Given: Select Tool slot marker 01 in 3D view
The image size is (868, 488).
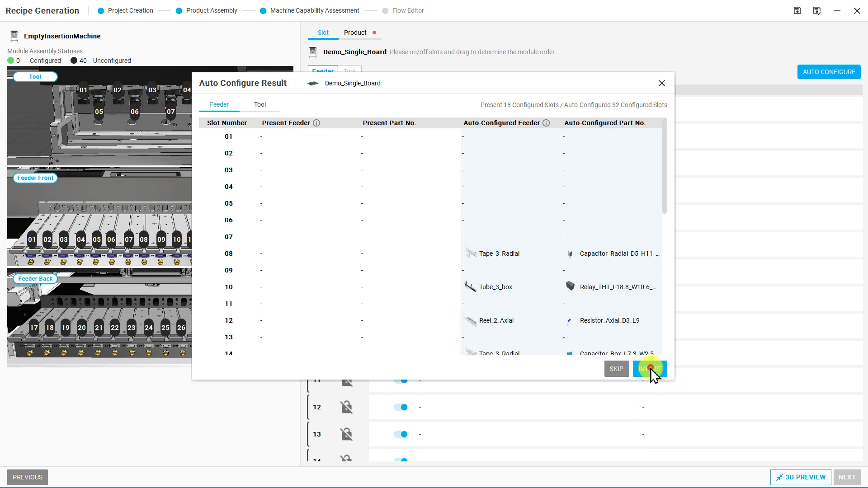Looking at the screenshot, I should [84, 90].
